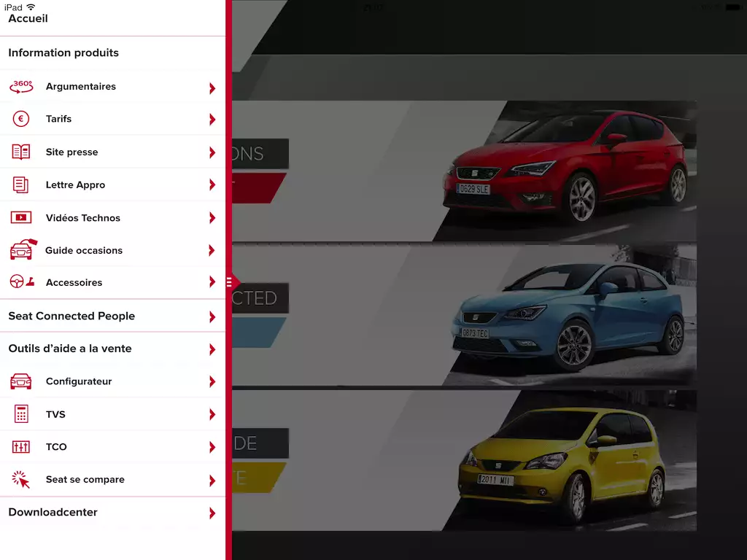747x560 pixels.
Task: Expand Seat Connected People using its arrow
Action: tap(212, 316)
